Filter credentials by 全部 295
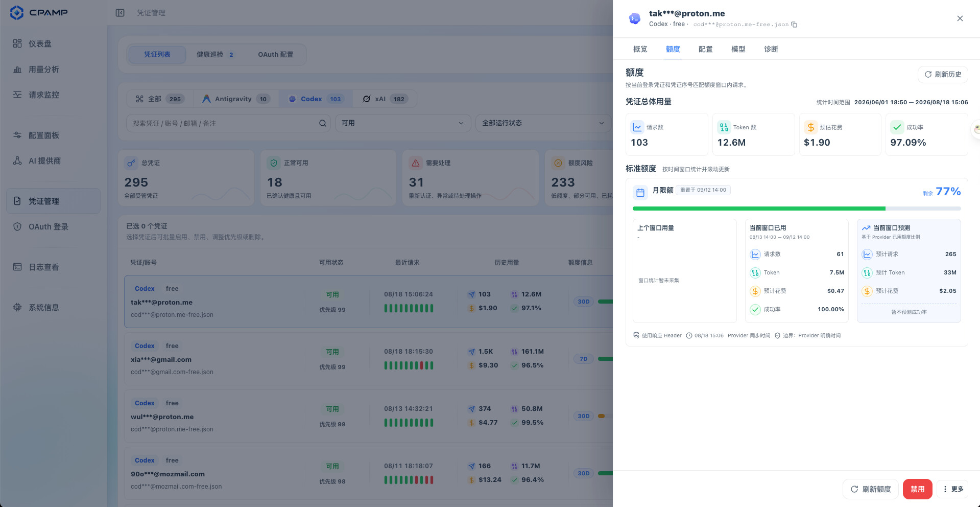 (160, 99)
